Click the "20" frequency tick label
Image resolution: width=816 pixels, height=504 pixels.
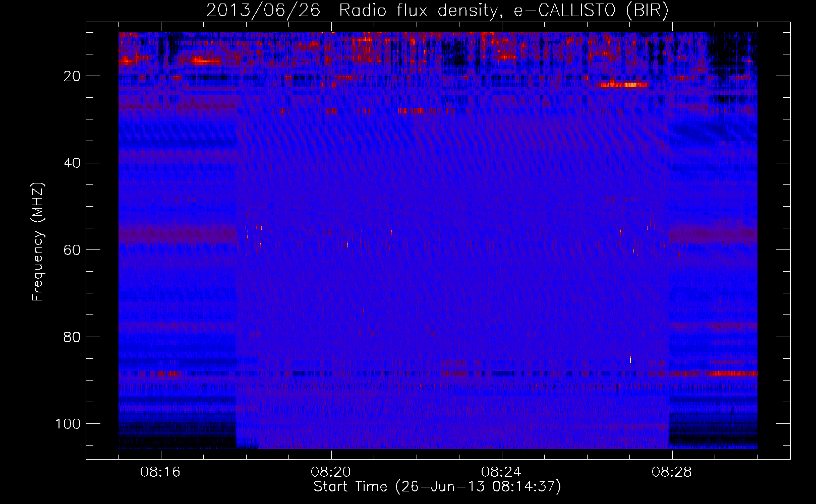click(73, 76)
